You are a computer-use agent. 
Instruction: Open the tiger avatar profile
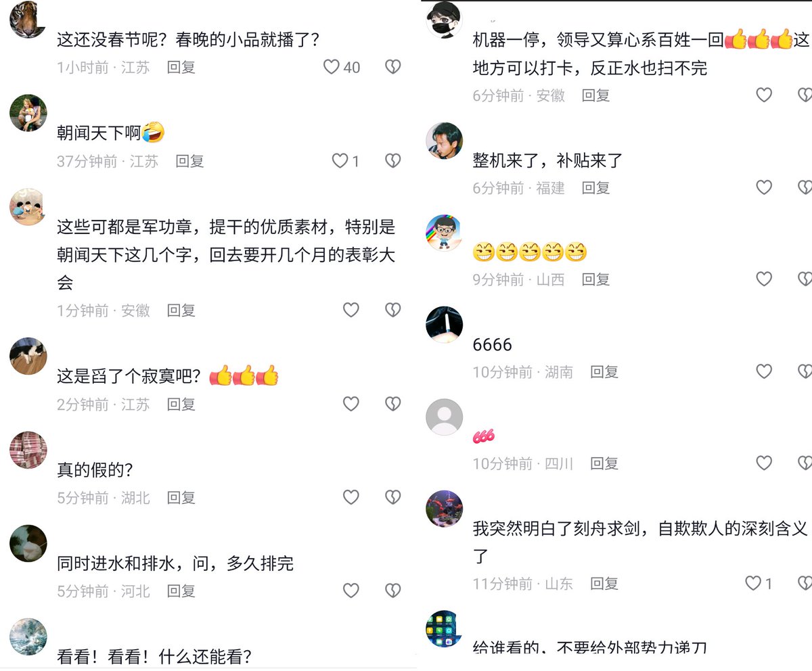pos(28,19)
